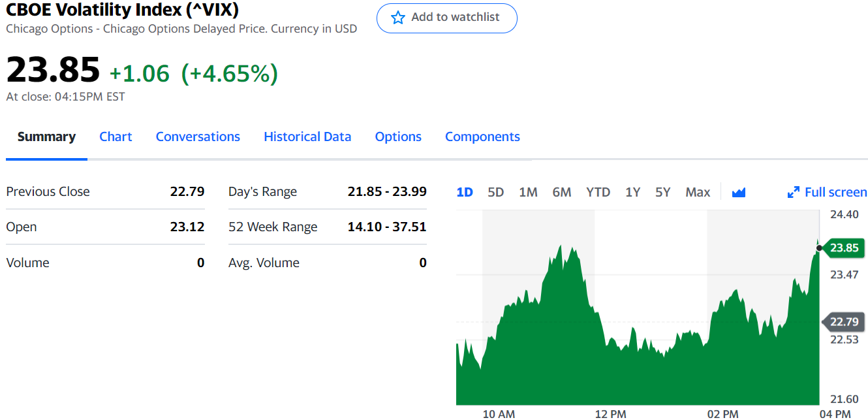Image resolution: width=868 pixels, height=420 pixels.
Task: Click the 23.47 y-axis label
Action: (x=845, y=274)
